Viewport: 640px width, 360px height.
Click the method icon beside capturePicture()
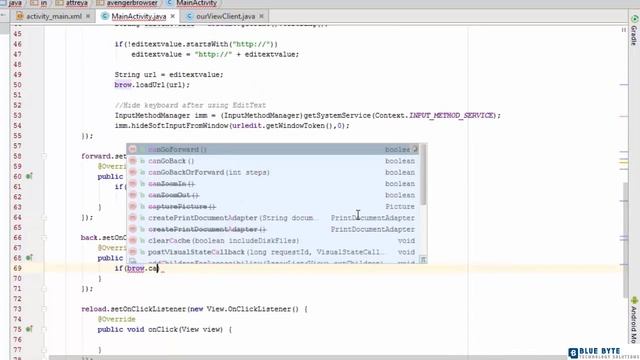click(133, 207)
